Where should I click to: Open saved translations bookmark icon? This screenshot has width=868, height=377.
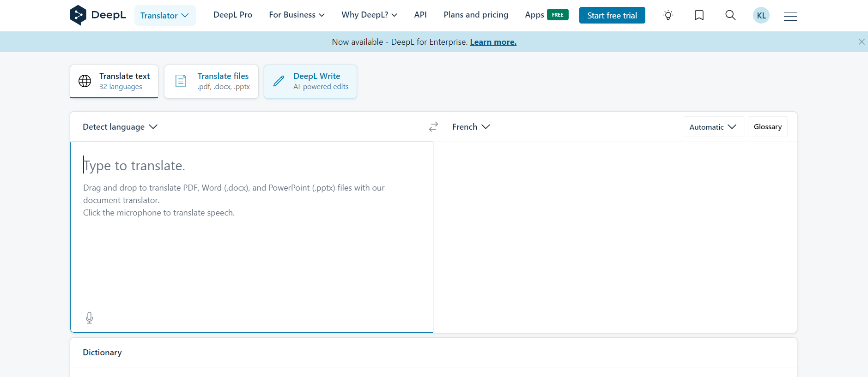699,15
